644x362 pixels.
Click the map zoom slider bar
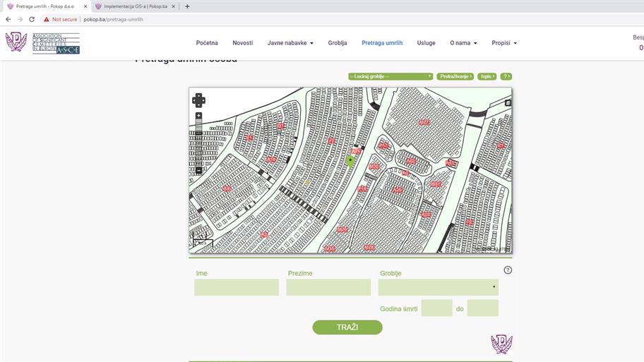coord(199,143)
